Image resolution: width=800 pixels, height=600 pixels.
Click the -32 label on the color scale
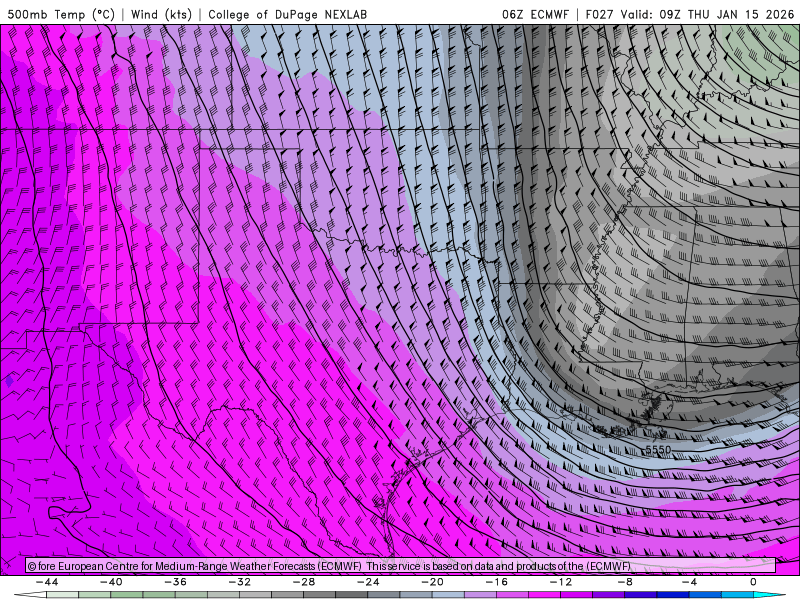[x=239, y=581]
